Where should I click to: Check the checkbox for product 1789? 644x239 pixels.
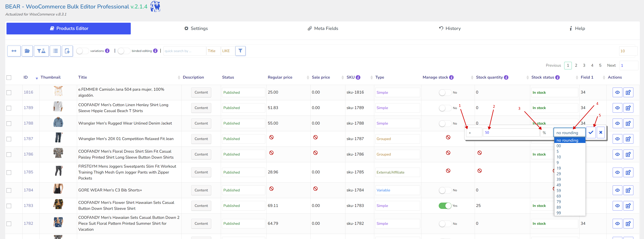coord(9,108)
